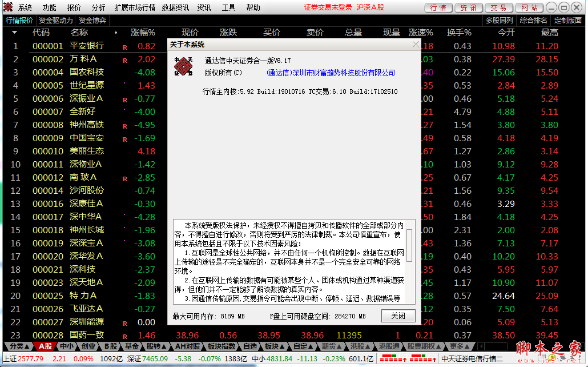The height and width of the screenshot is (367, 588).
Task: Click the 上证 2577.79 index in status bar
Action: 23,359
